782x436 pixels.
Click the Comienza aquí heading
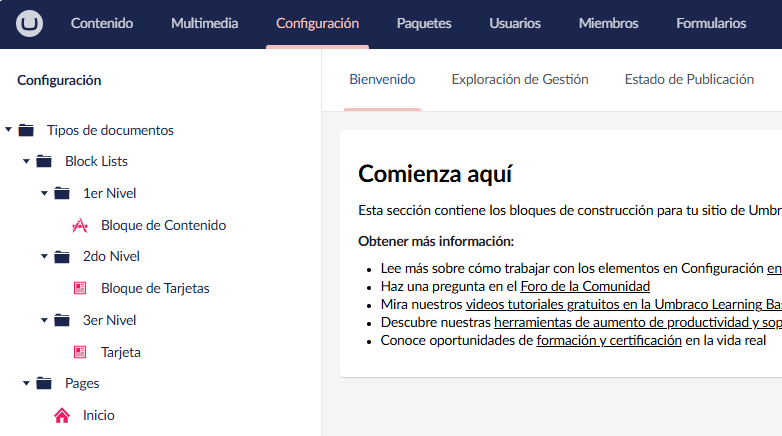click(435, 174)
